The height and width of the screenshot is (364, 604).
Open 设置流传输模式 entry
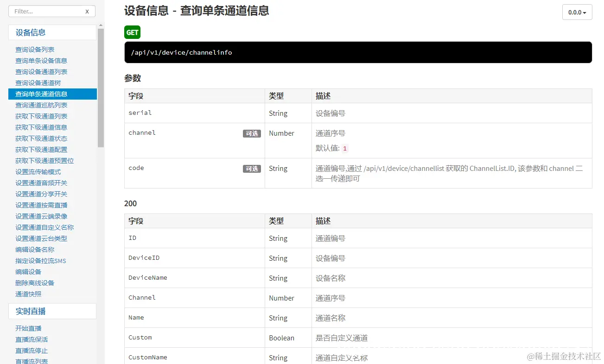click(x=38, y=172)
